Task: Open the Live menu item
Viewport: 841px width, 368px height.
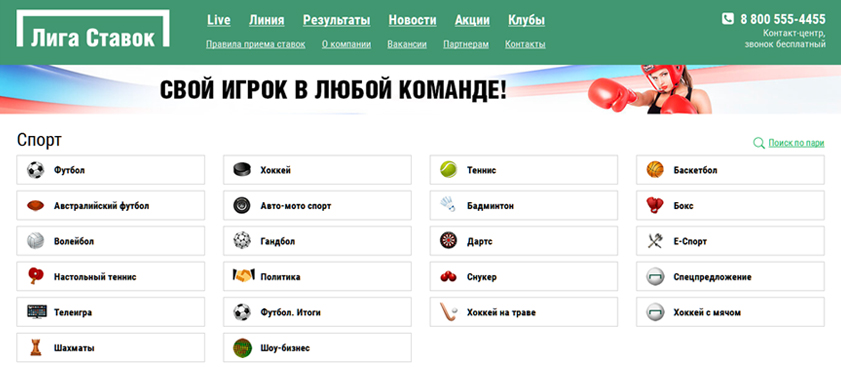Action: (219, 20)
